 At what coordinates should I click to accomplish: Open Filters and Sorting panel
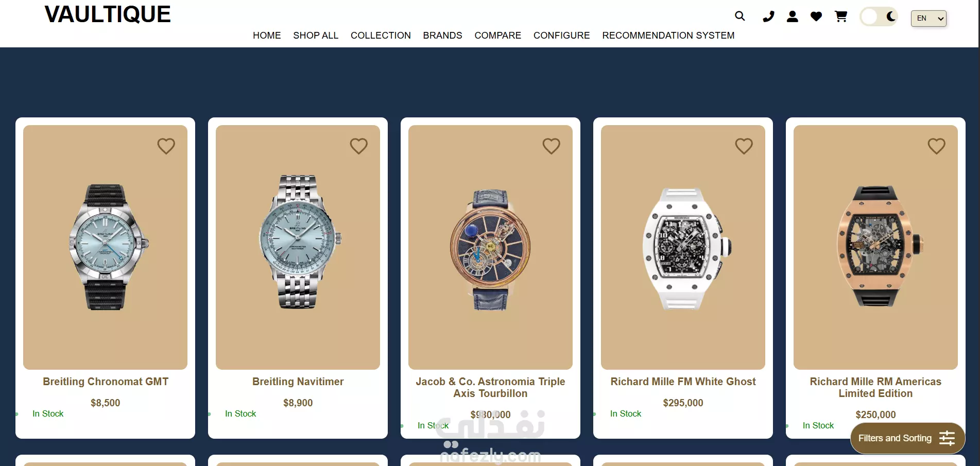[x=907, y=438]
